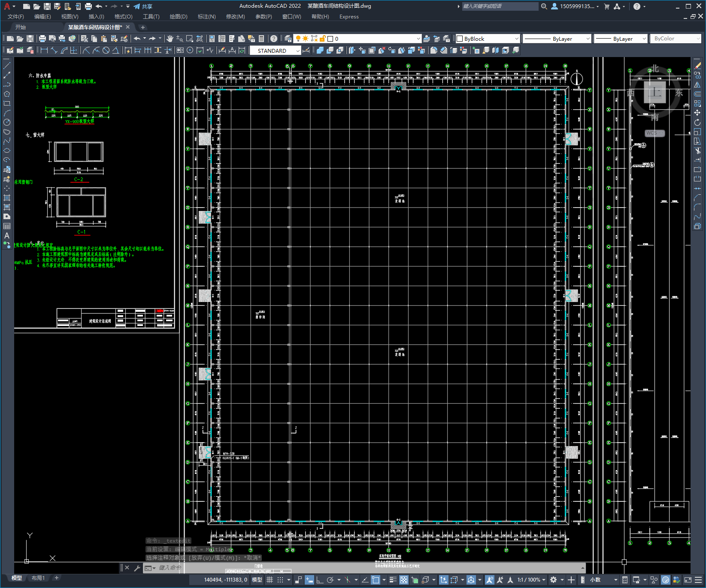
Task: Toggle drawing grid display in status bar
Action: [x=270, y=580]
